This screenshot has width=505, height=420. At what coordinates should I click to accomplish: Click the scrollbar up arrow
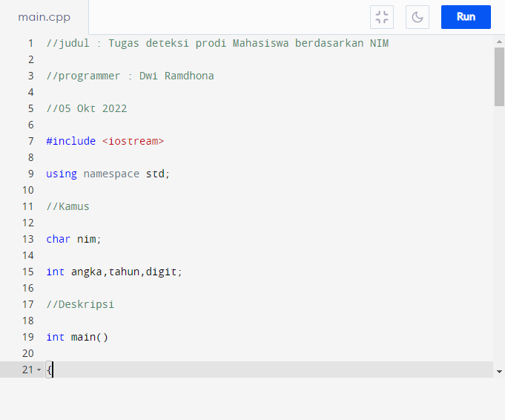(x=499, y=42)
